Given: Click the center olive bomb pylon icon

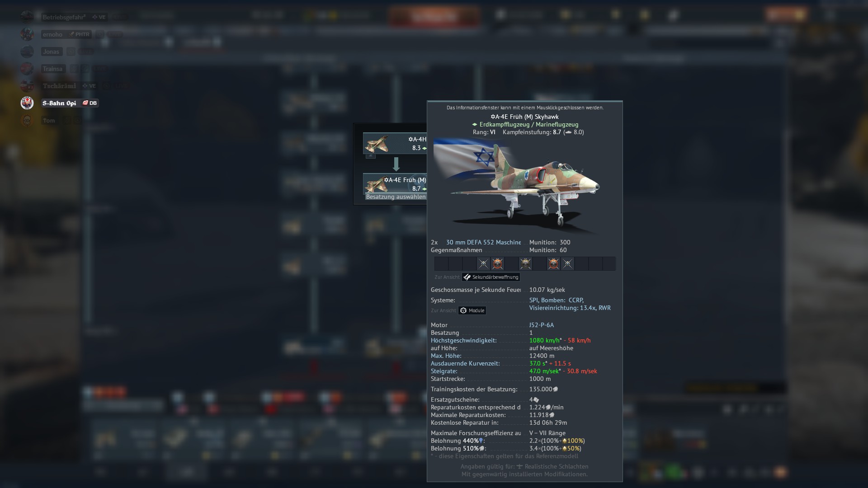Looking at the screenshot, I should pyautogui.click(x=525, y=263).
